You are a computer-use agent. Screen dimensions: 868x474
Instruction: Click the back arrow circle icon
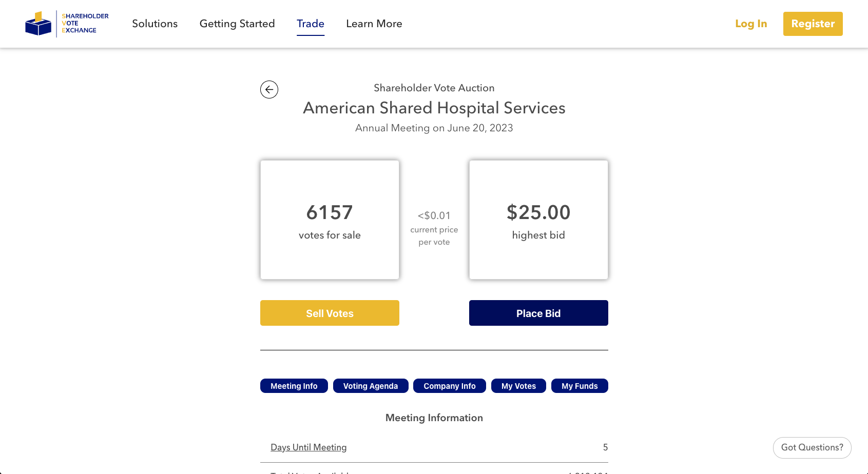269,90
